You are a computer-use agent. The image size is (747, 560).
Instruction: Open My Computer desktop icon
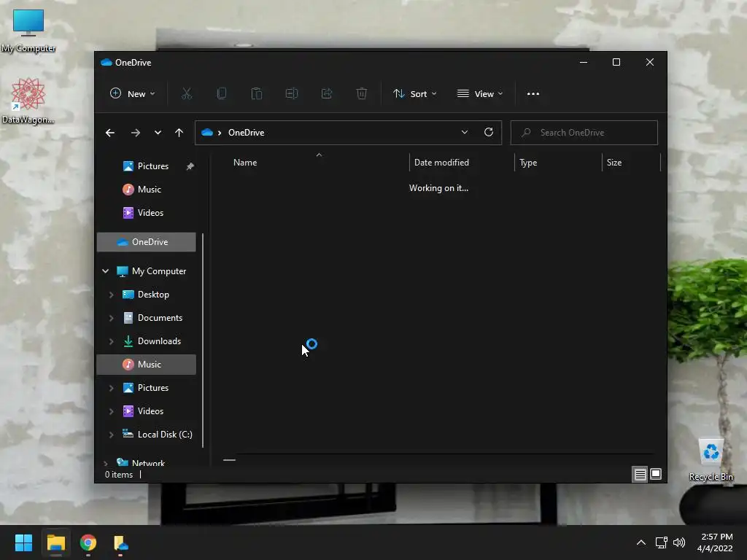28,31
